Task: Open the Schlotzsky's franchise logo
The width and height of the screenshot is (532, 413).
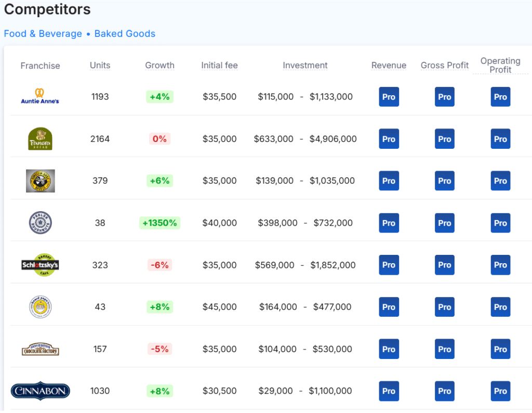Action: [x=40, y=265]
